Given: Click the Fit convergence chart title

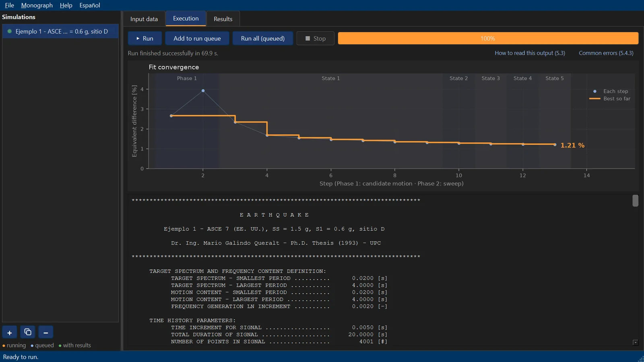Looking at the screenshot, I should 174,67.
